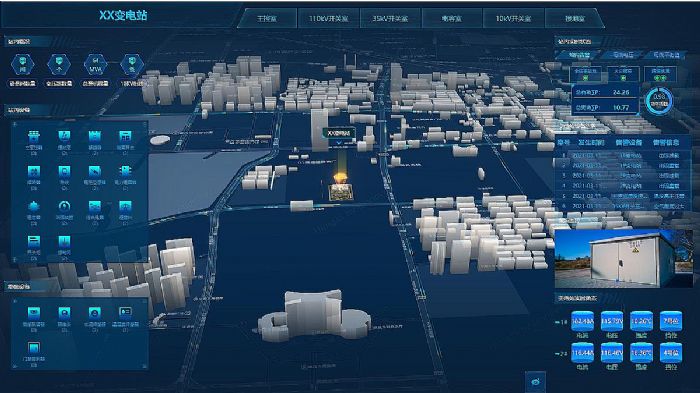Click the top-left corner handle of equipment grid panel
The width and height of the screenshot is (700, 393).
[15, 124]
